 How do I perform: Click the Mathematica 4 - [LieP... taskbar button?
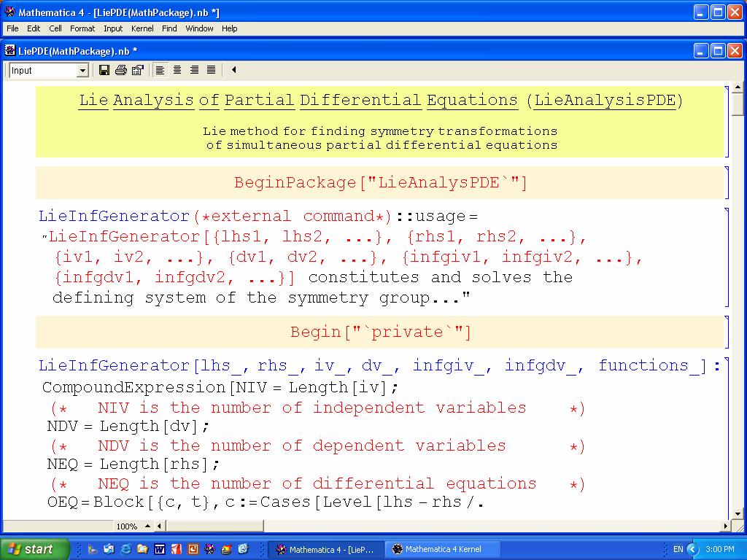click(x=326, y=550)
